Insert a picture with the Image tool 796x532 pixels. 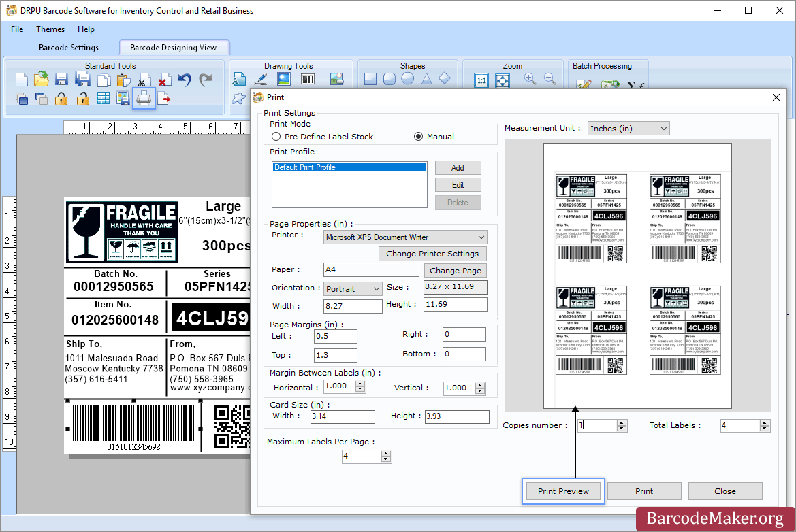point(284,79)
